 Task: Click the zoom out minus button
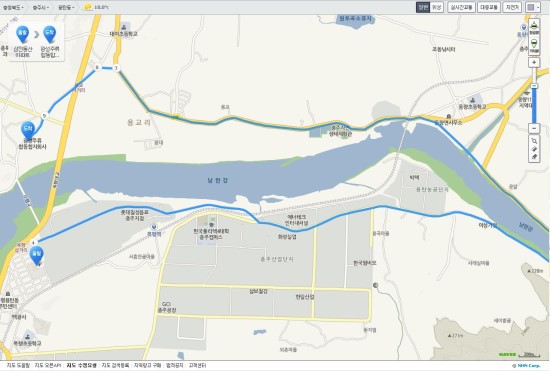(534, 128)
